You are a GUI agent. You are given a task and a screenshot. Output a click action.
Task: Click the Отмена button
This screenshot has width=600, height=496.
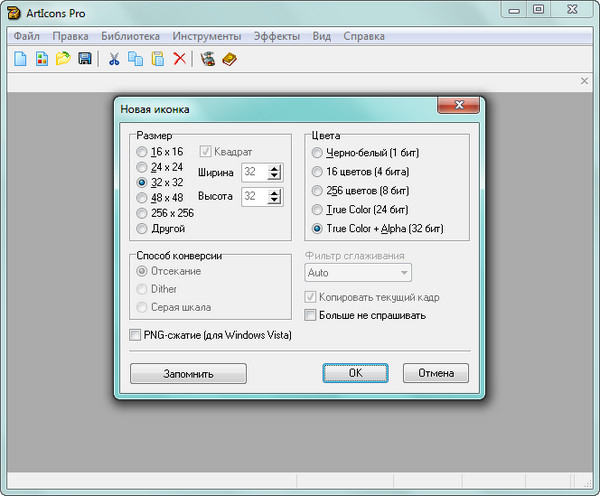[435, 373]
